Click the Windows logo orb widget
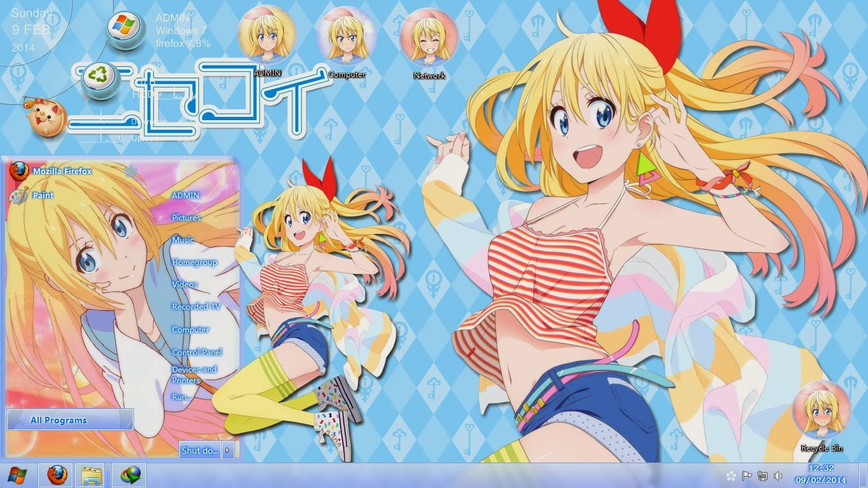Viewport: 868px width, 488px height. 125,29
